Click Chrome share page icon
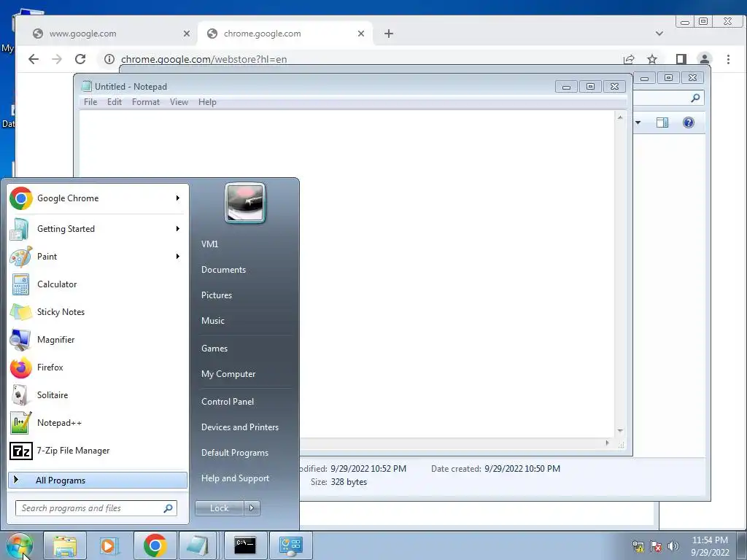The height and width of the screenshot is (560, 747). coord(629,59)
